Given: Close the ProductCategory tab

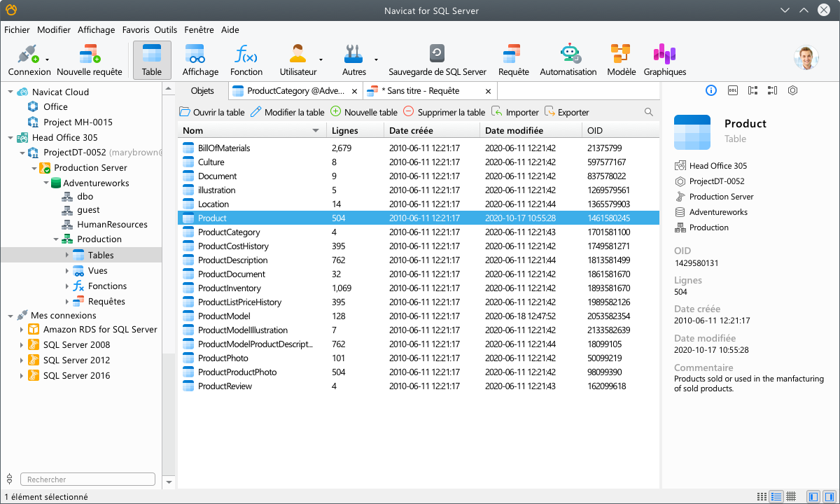Looking at the screenshot, I should tap(354, 91).
